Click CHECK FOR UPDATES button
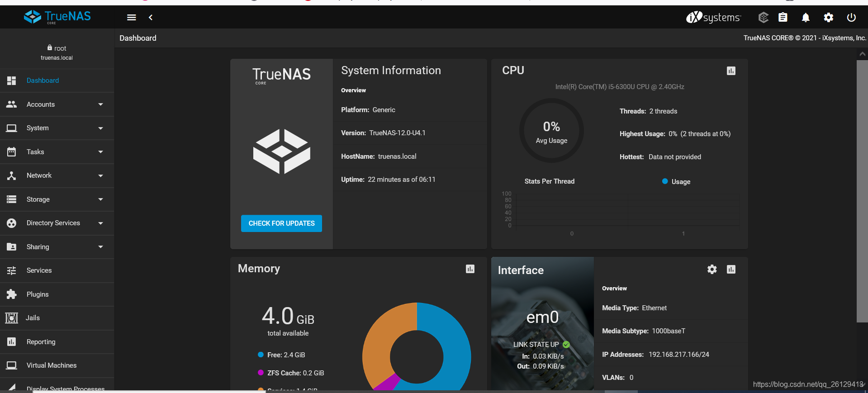 [x=281, y=223]
